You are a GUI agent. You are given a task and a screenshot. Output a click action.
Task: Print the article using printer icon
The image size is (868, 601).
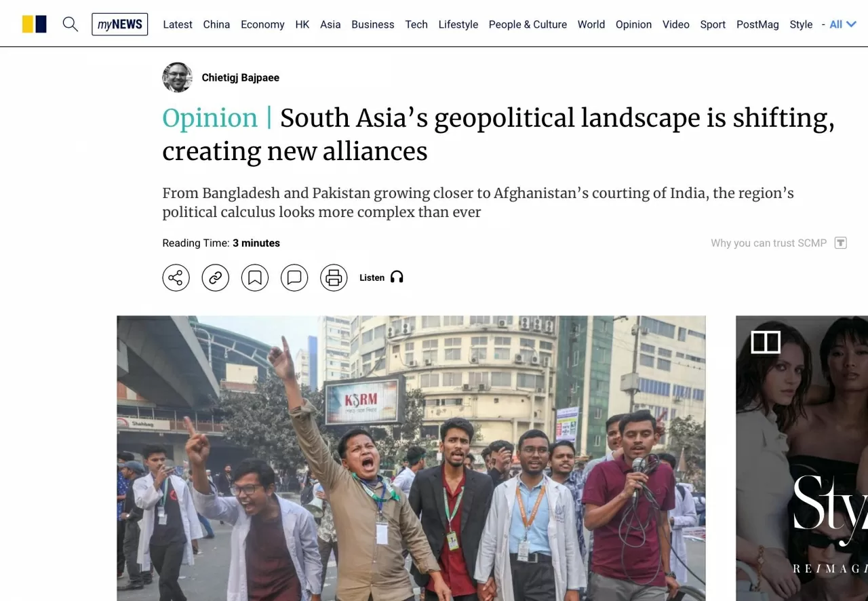point(334,277)
